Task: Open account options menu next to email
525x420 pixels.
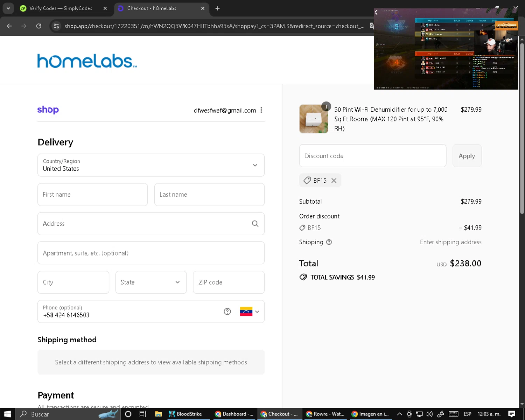Action: click(x=261, y=110)
